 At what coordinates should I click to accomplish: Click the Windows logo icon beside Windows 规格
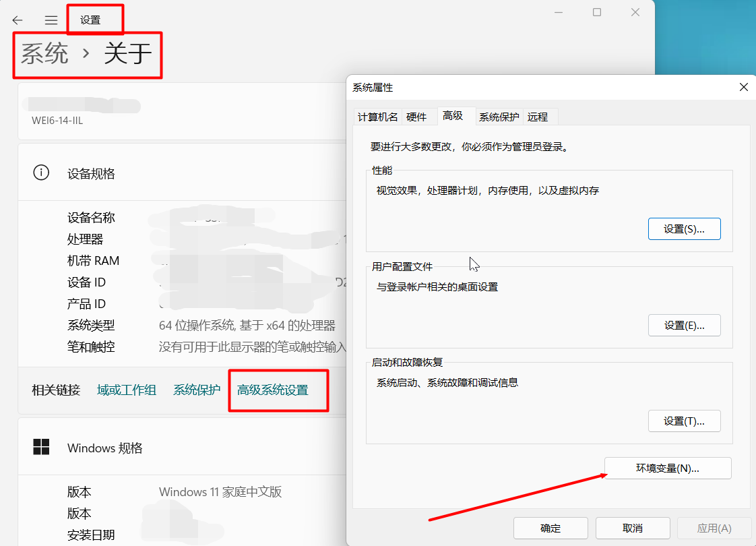pyautogui.click(x=41, y=447)
